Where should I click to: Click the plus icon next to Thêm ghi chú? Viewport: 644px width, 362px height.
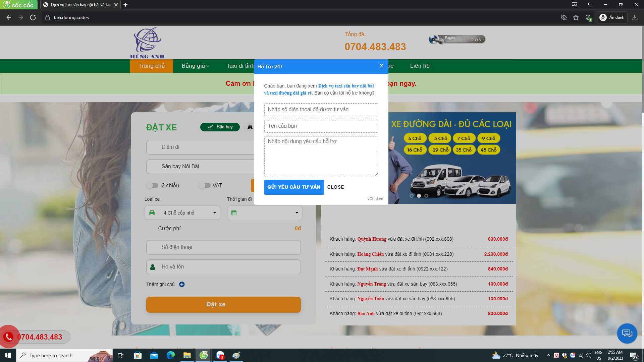tap(182, 284)
